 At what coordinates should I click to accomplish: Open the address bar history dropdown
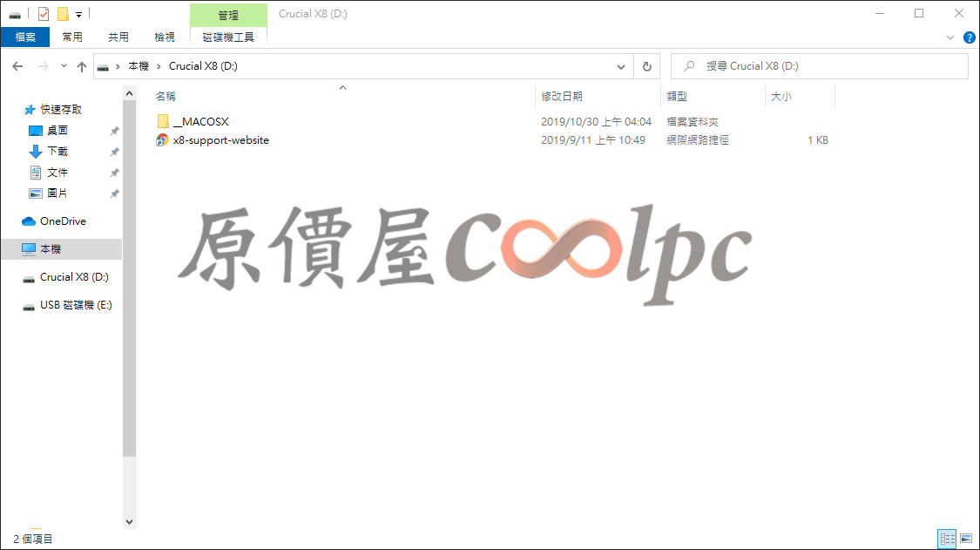(620, 66)
